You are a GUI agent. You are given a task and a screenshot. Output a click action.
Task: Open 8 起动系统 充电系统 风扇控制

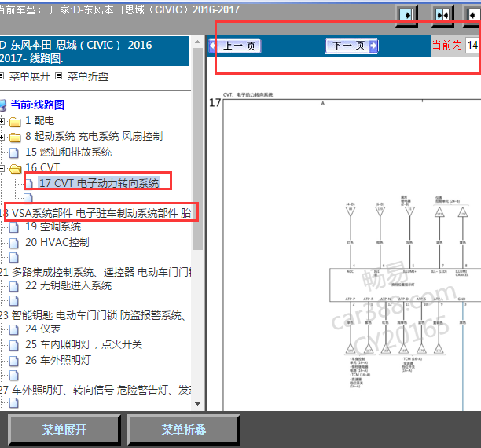coord(94,136)
